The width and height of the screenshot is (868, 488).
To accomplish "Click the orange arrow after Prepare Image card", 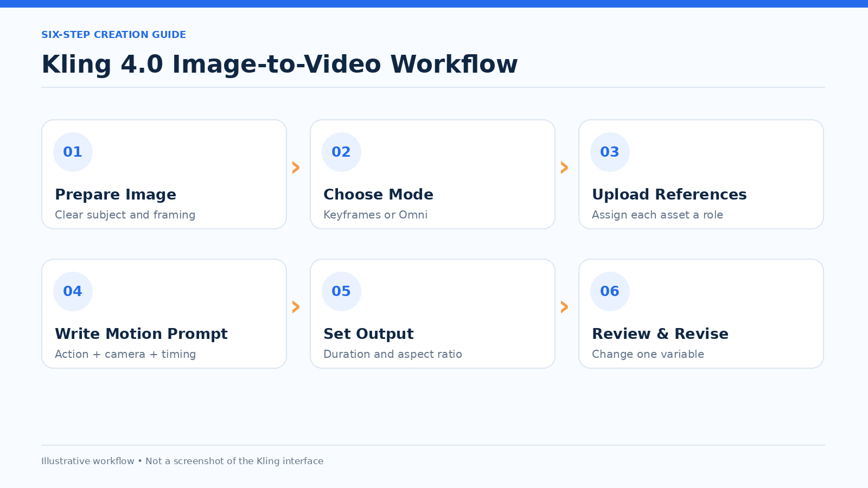I will point(296,168).
